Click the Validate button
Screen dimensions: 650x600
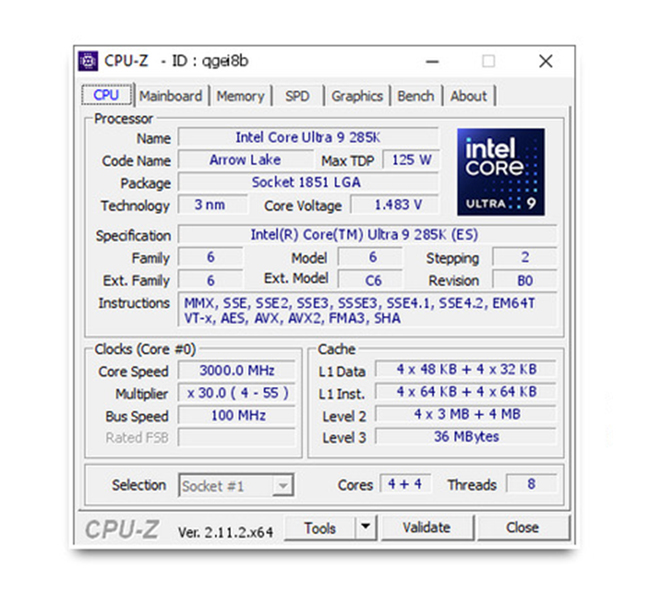pos(427,528)
